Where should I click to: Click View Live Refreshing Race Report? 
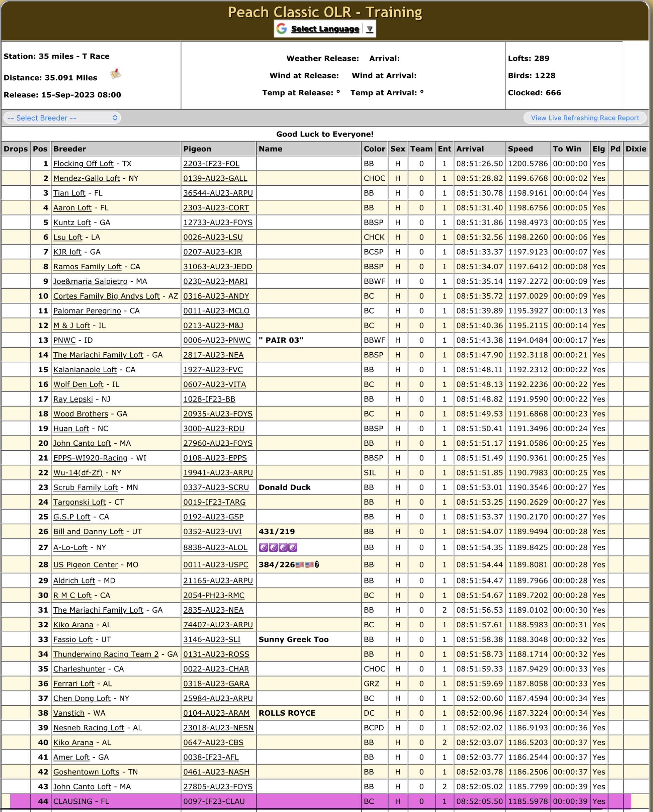click(x=584, y=118)
